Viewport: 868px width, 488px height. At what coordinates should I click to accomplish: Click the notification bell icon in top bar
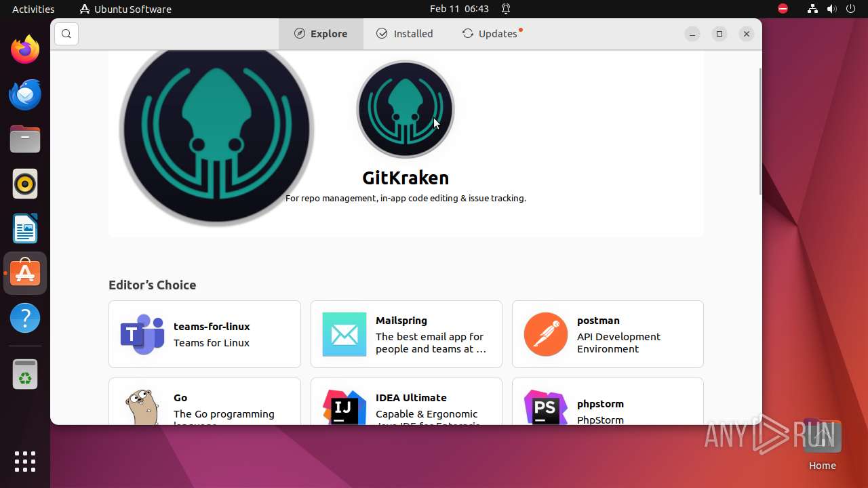[506, 9]
